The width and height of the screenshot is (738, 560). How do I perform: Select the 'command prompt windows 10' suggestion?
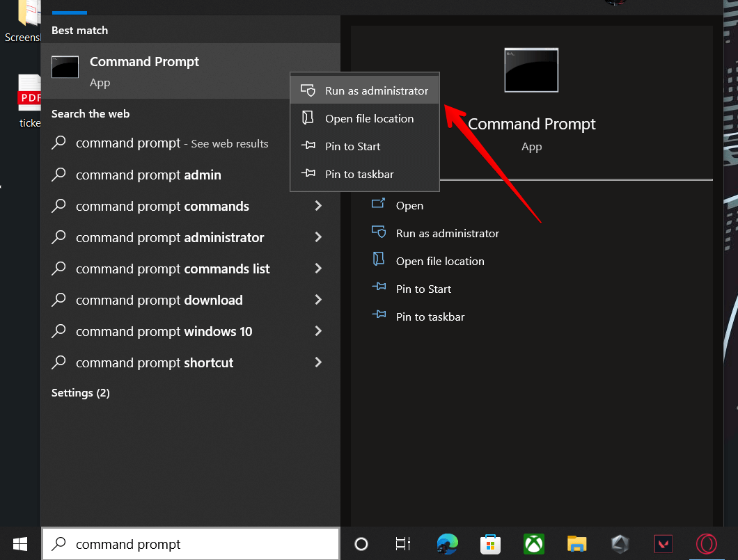coord(164,332)
